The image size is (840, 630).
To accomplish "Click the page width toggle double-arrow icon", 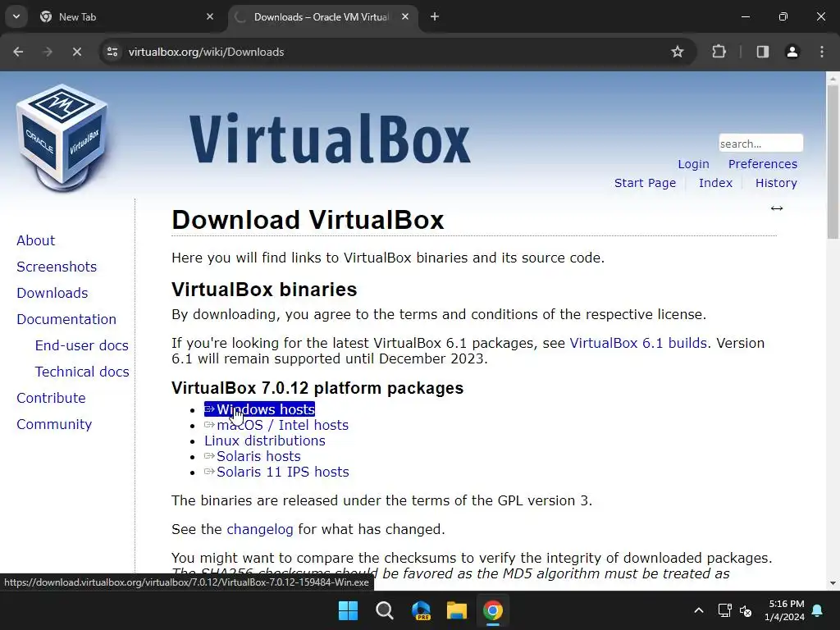I will click(x=777, y=208).
